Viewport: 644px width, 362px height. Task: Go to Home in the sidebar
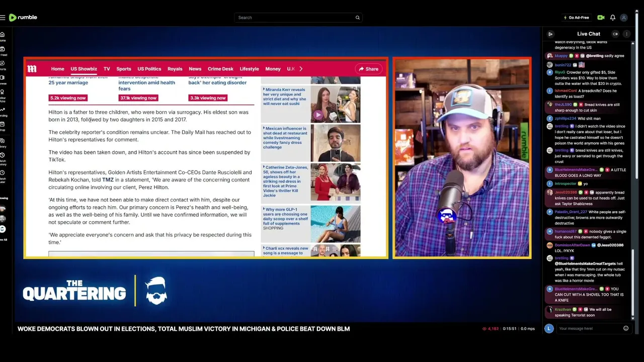3,37
